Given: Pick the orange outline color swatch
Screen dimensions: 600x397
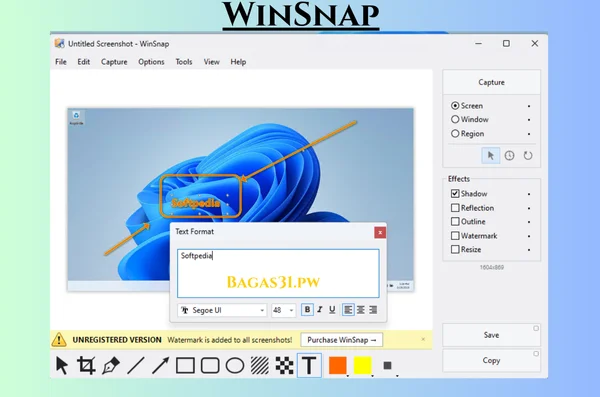Looking at the screenshot, I should 338,365.
